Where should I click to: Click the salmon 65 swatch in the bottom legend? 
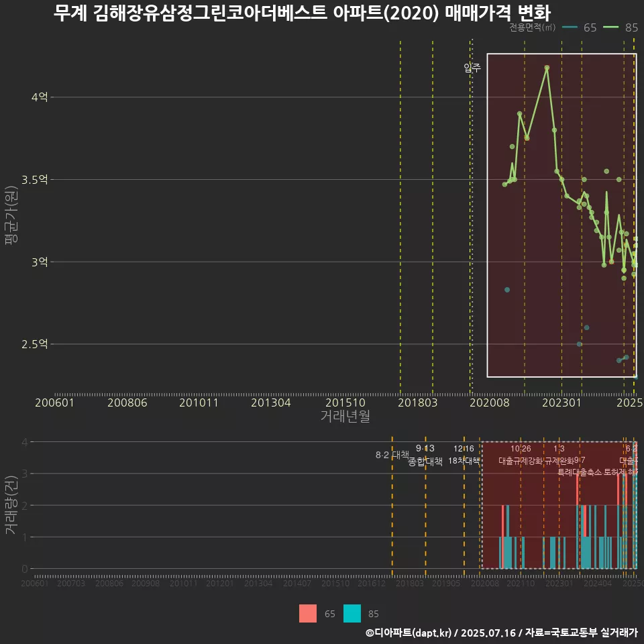(308, 614)
